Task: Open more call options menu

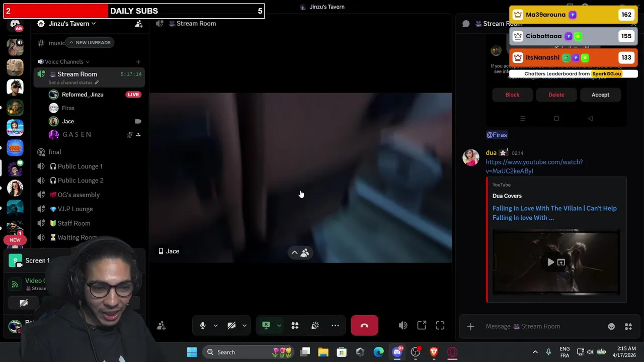Action: [x=335, y=325]
